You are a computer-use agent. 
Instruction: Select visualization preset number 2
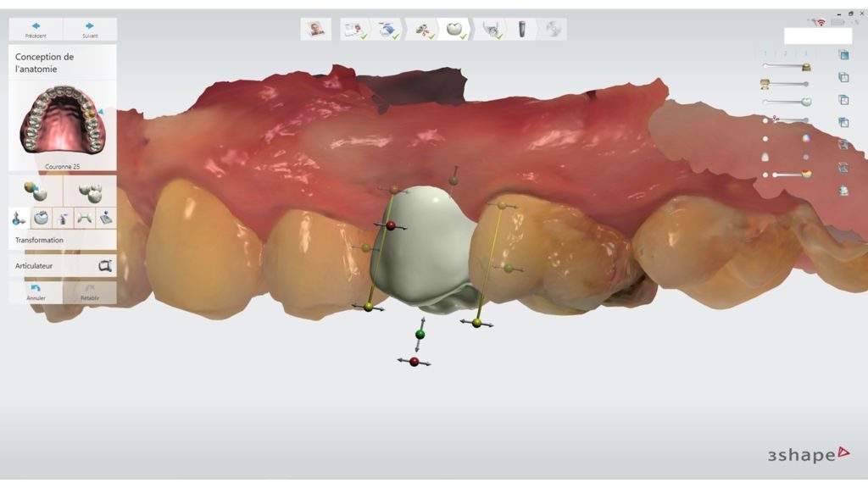coord(786,53)
